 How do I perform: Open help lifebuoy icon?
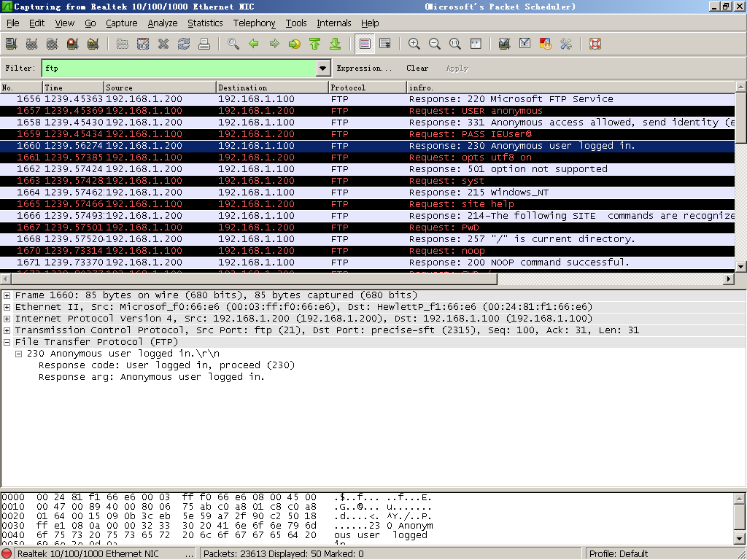pyautogui.click(x=595, y=44)
